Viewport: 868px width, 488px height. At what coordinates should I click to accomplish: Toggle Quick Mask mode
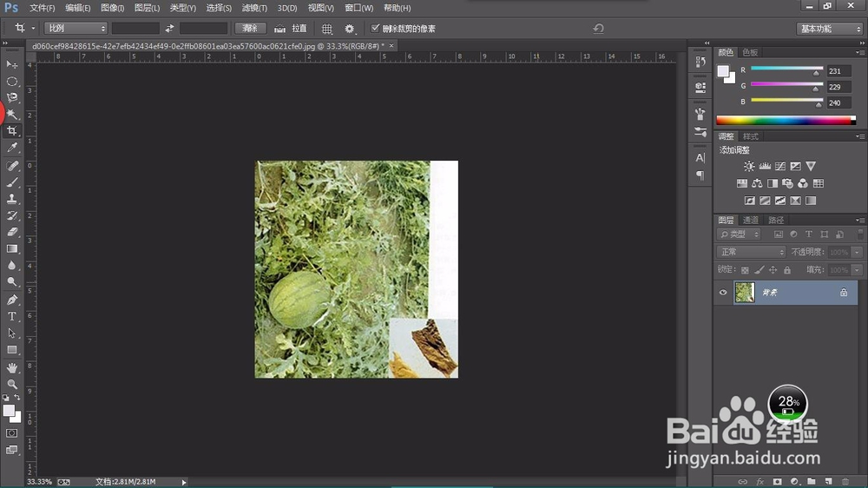point(11,433)
